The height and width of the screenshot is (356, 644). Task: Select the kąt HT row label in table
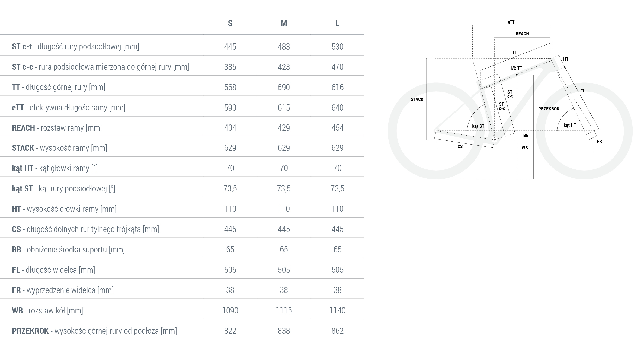(x=55, y=168)
